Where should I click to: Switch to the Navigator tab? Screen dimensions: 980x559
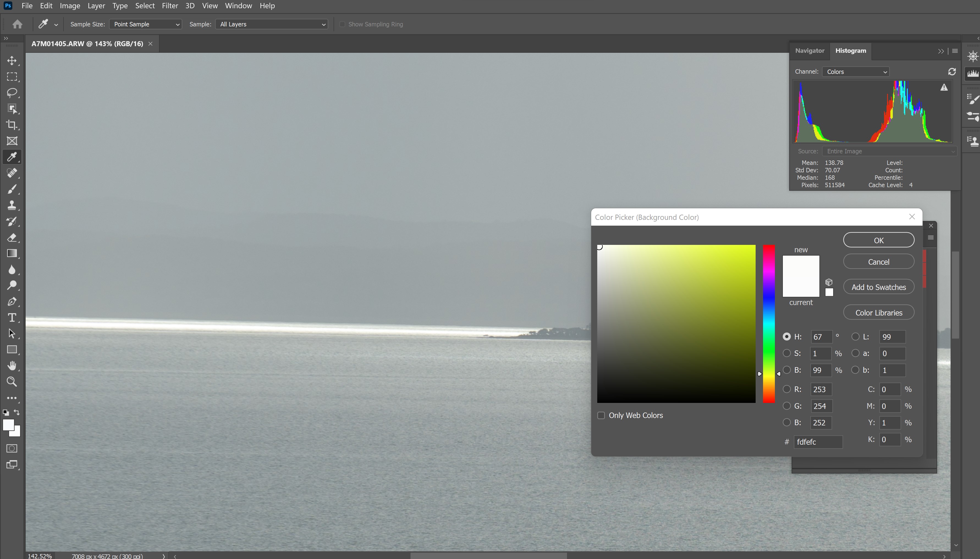[810, 51]
